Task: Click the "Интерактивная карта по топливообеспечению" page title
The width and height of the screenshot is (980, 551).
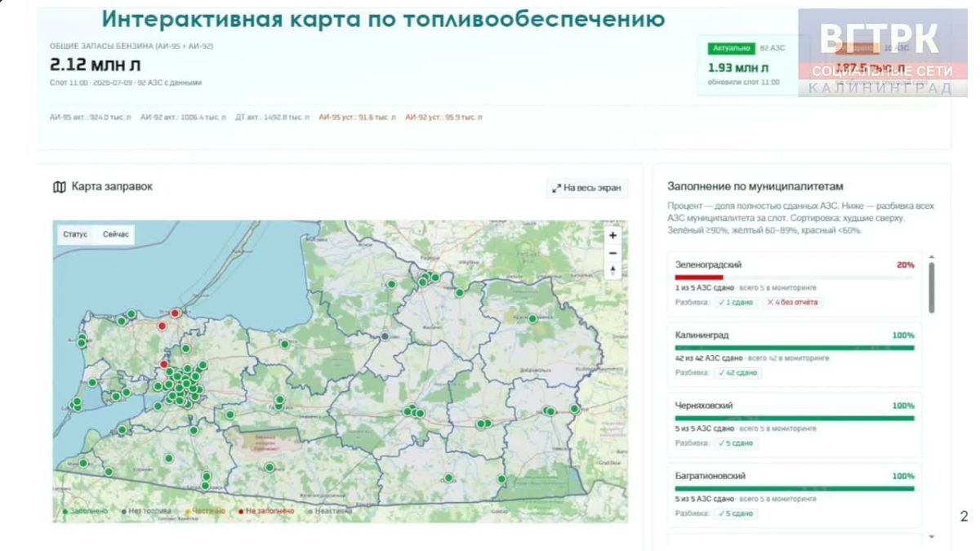Action: [383, 19]
